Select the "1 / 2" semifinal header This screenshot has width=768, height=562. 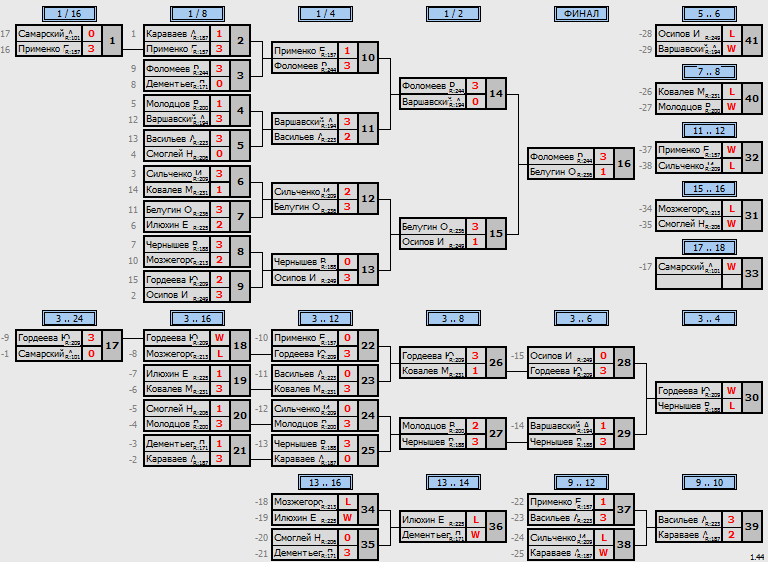[x=453, y=14]
